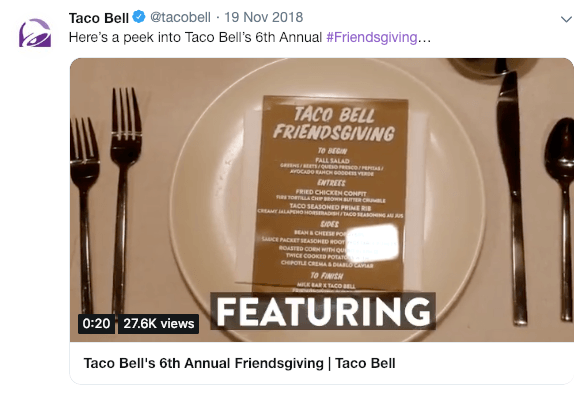Screen dimensions: 585x397
Task: Click the Taco Bell Friendsgiving menu card
Action: [x=330, y=194]
